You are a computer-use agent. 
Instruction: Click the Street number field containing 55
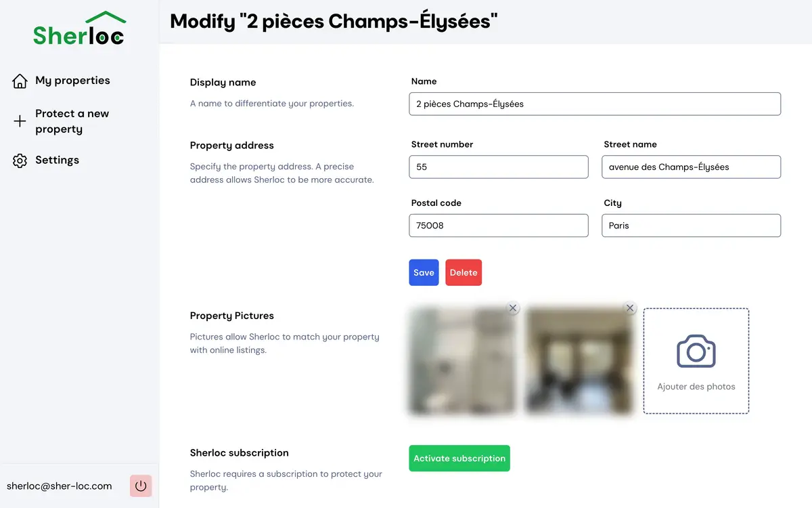(499, 167)
